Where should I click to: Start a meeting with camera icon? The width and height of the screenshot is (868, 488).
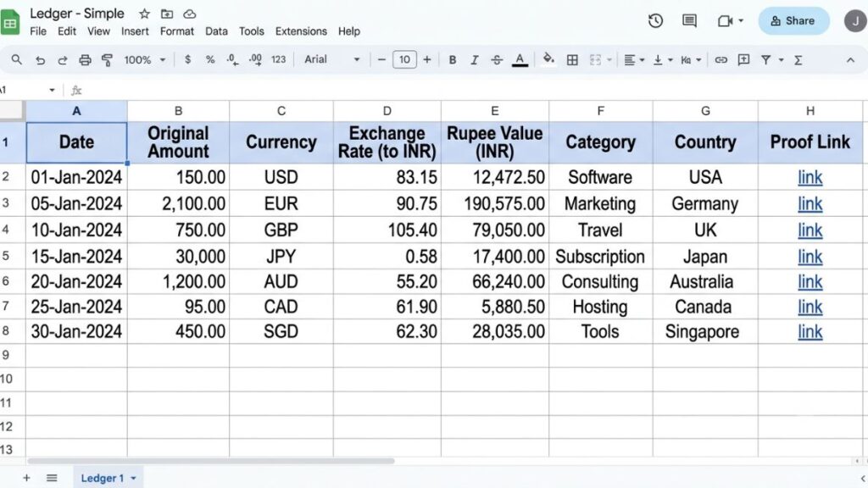coord(725,21)
